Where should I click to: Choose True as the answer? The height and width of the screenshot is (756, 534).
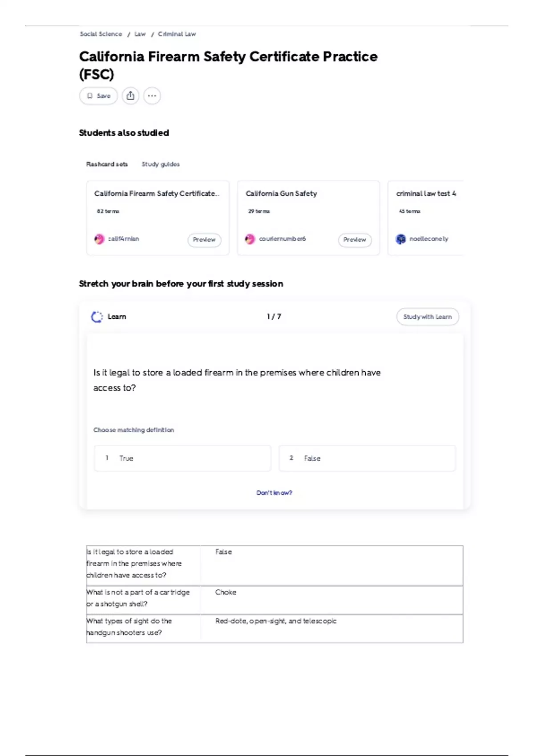[182, 458]
